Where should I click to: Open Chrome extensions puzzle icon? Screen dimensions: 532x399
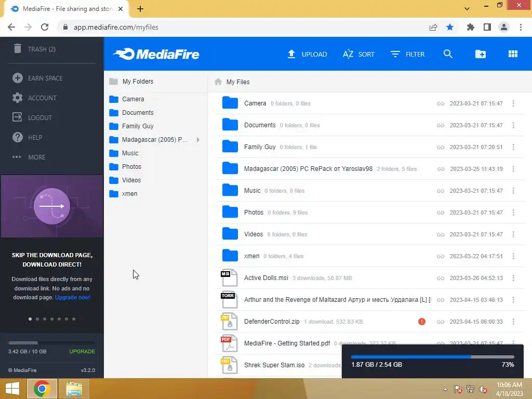pyautogui.click(x=470, y=27)
